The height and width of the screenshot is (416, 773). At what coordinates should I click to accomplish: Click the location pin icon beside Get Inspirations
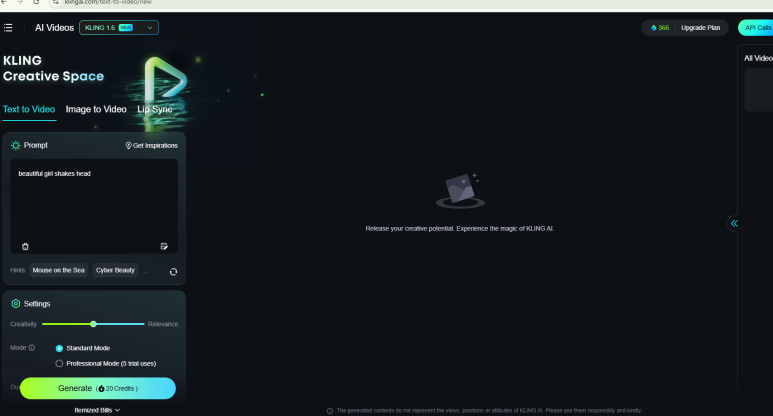[128, 145]
